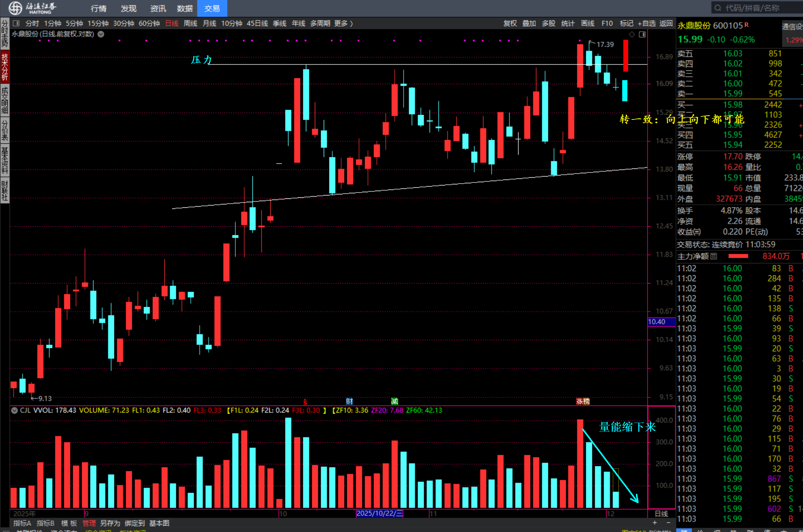This screenshot has height=532, width=803.
Task: Toggle left panel layout icon before 分时
Action: pos(16,23)
